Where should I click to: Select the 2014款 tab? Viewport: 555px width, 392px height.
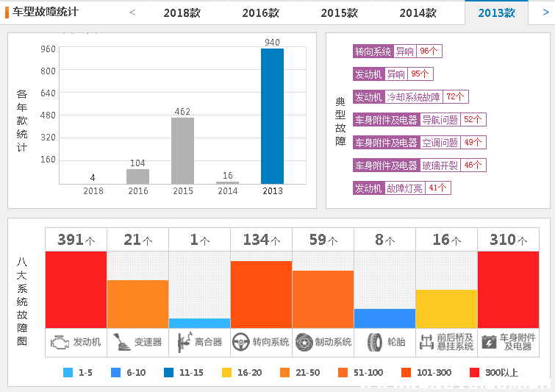click(x=418, y=13)
